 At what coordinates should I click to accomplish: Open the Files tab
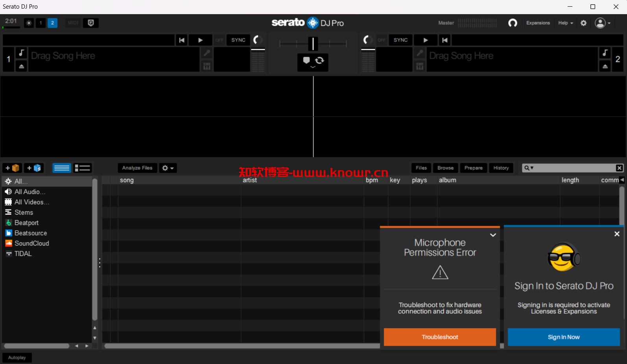[x=421, y=168]
